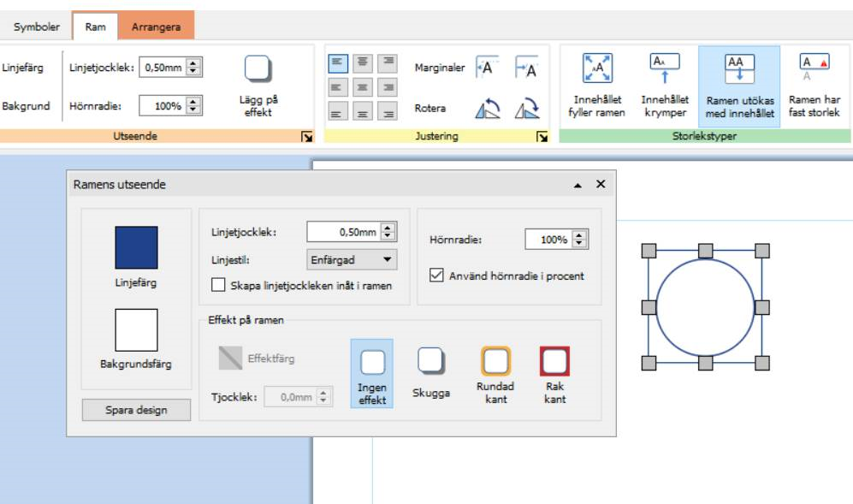Expand the Utseende group dialog launcher

(x=306, y=137)
